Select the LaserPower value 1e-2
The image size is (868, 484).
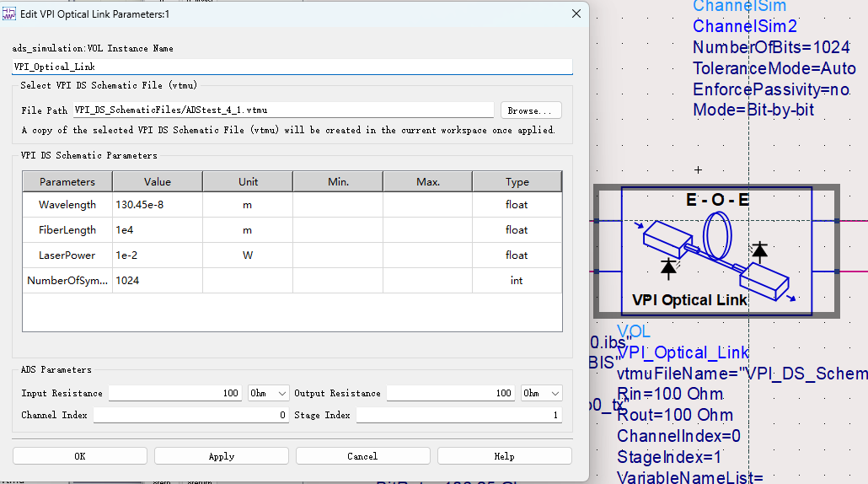[158, 255]
